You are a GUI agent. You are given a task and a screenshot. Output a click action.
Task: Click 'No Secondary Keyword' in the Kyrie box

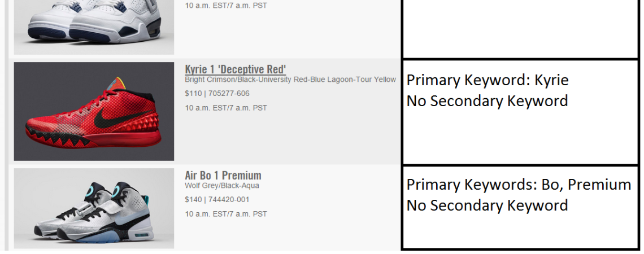(487, 101)
